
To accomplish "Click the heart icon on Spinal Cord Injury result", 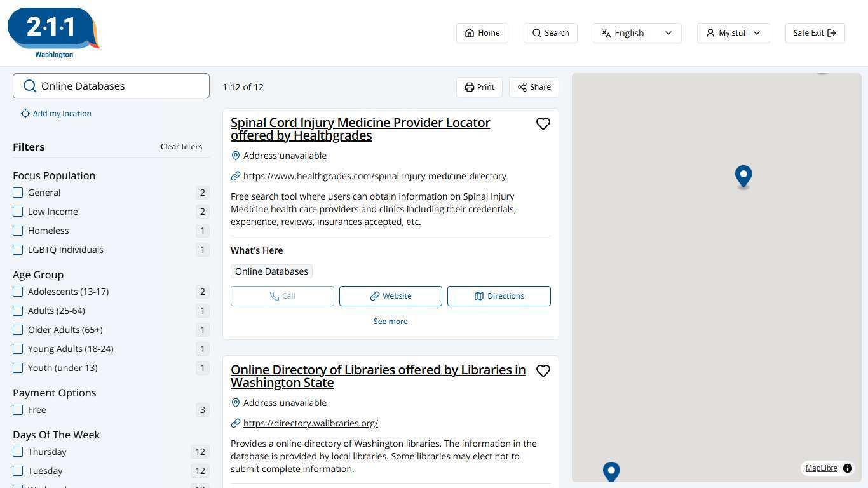I will [543, 124].
